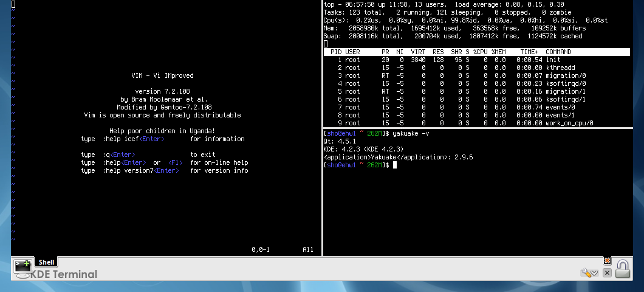Open the wrench settings menu
The width and height of the screenshot is (644, 292).
(589, 273)
